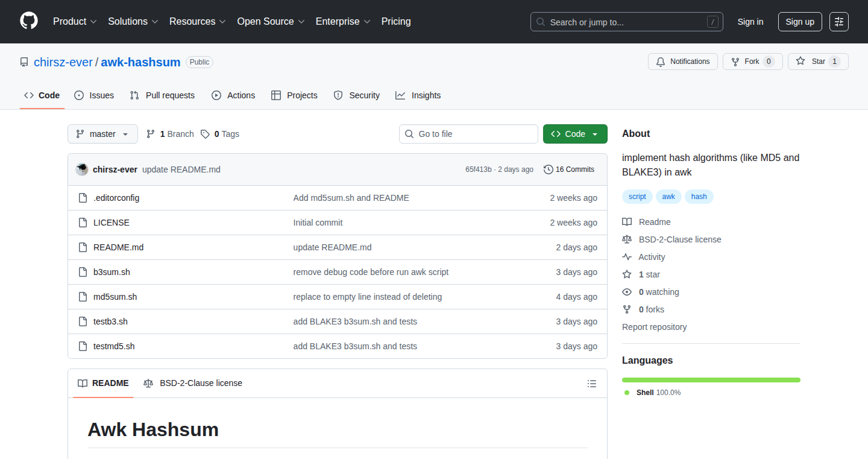
Task: Open the README outline list icon
Action: (x=592, y=384)
